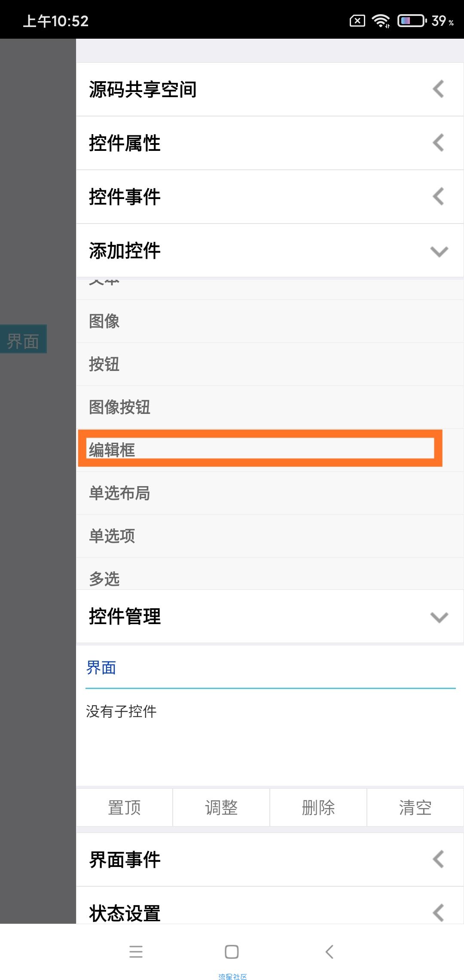The height and width of the screenshot is (980, 464).
Task: Select the 界面 node in control manager
Action: (101, 668)
